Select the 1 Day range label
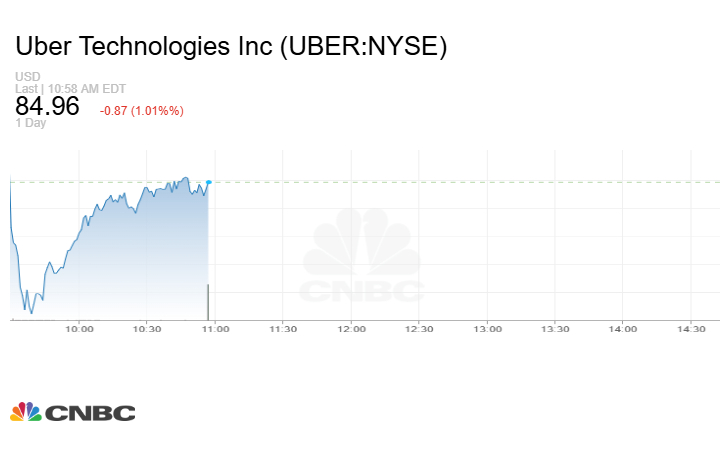Image resolution: width=720 pixels, height=450 pixels. point(32,124)
